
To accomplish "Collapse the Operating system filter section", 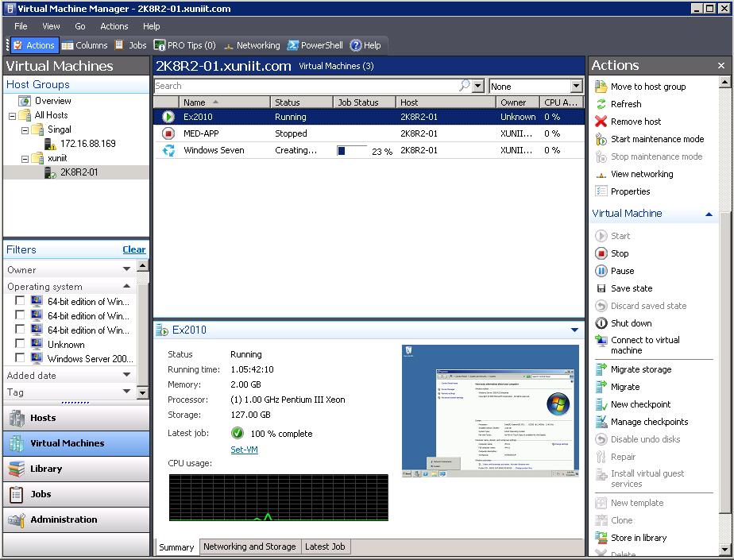I will coord(126,286).
